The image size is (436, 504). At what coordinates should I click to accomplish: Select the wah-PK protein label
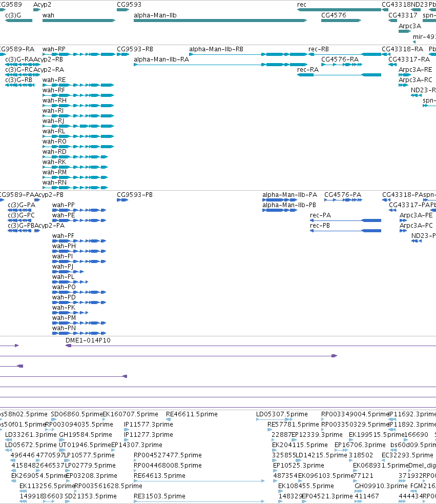(64, 308)
